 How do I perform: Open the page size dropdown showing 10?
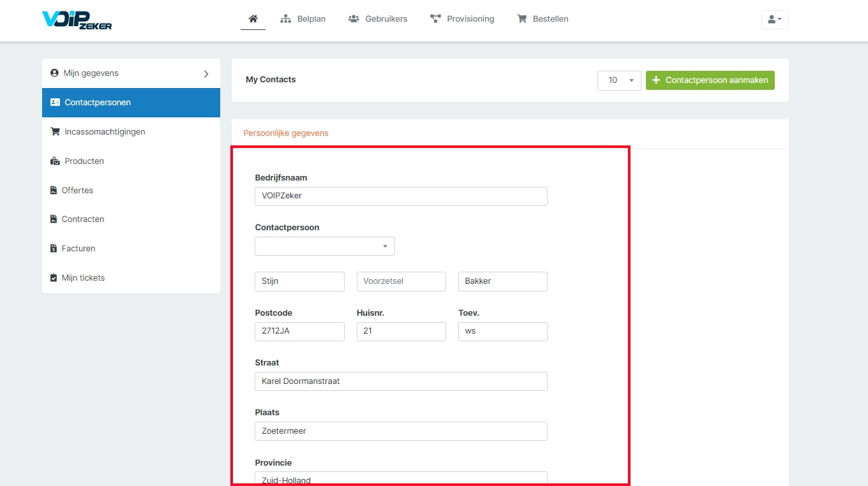click(x=619, y=80)
